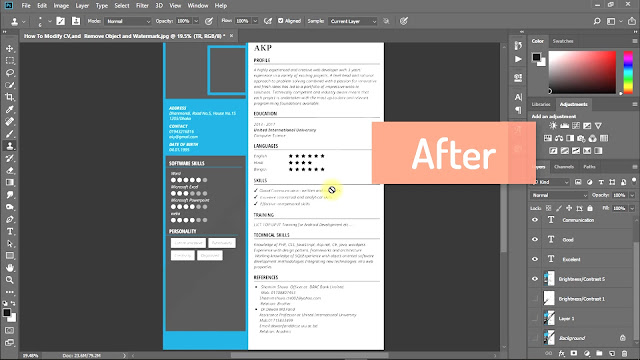Toggle the Quick Mask mode button

(10, 330)
